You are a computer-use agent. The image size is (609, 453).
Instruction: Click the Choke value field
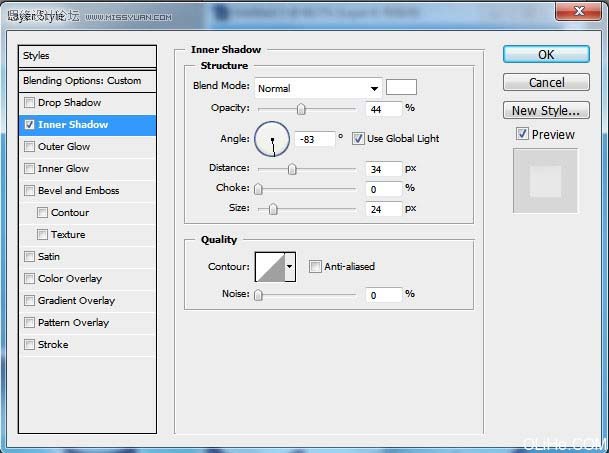[384, 189]
